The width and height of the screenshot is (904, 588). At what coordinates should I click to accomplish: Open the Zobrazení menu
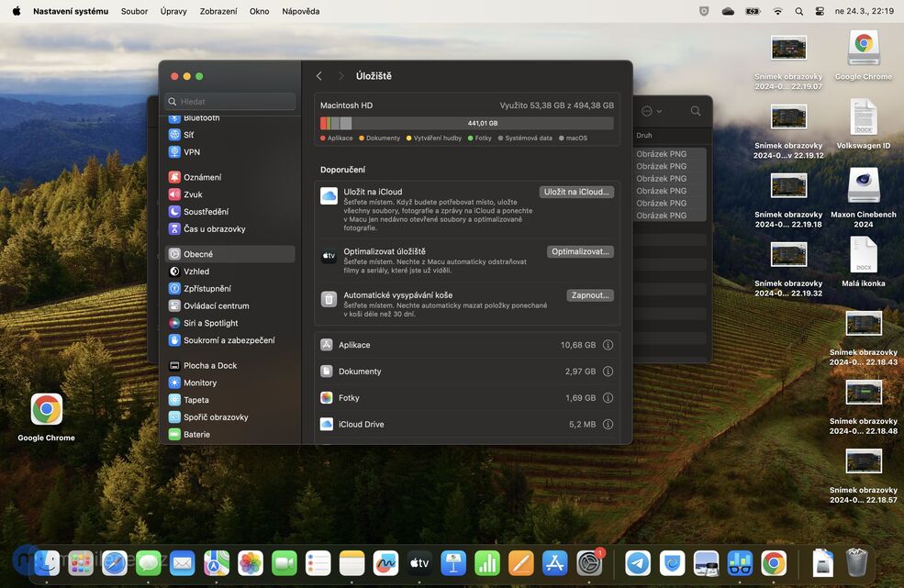[218, 10]
